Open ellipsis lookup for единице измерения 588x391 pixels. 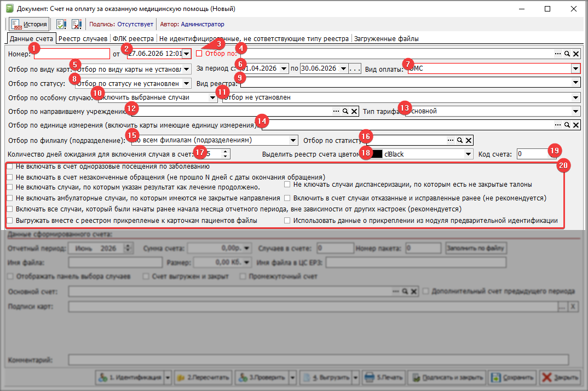click(x=558, y=125)
